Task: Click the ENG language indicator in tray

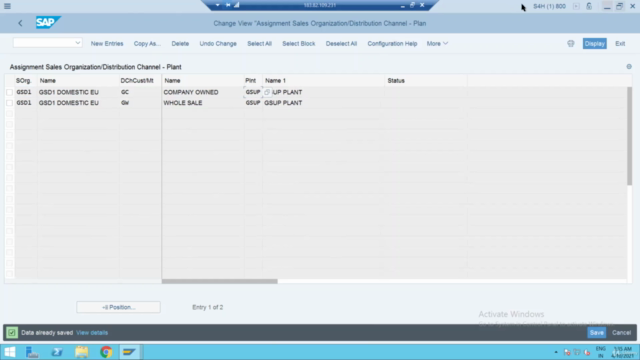Action: pos(601,352)
